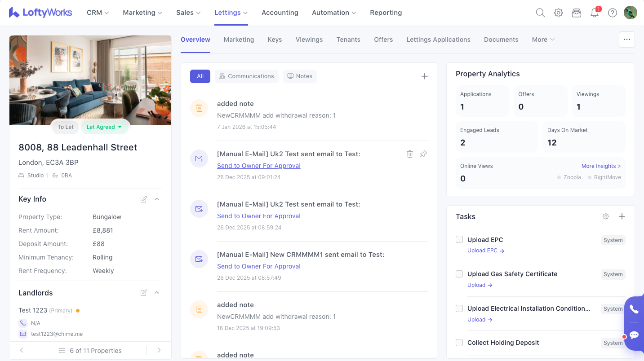
Task: Open the Let Agreed status dropdown
Action: pos(105,127)
